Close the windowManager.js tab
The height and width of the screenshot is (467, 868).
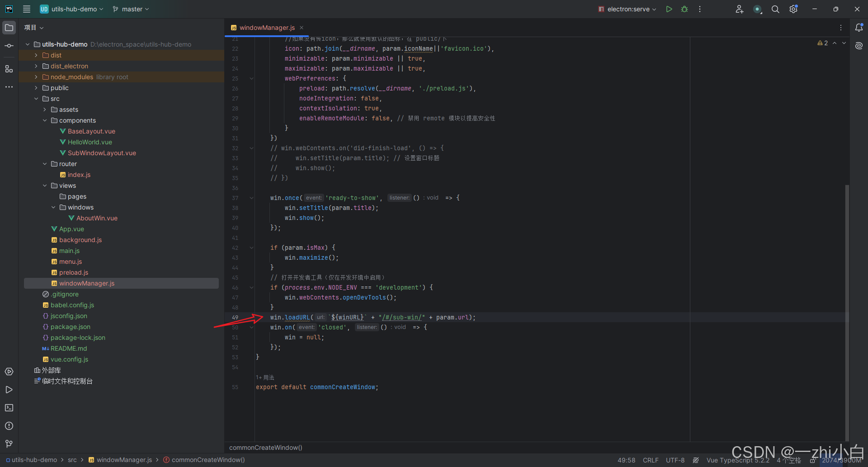(302, 28)
